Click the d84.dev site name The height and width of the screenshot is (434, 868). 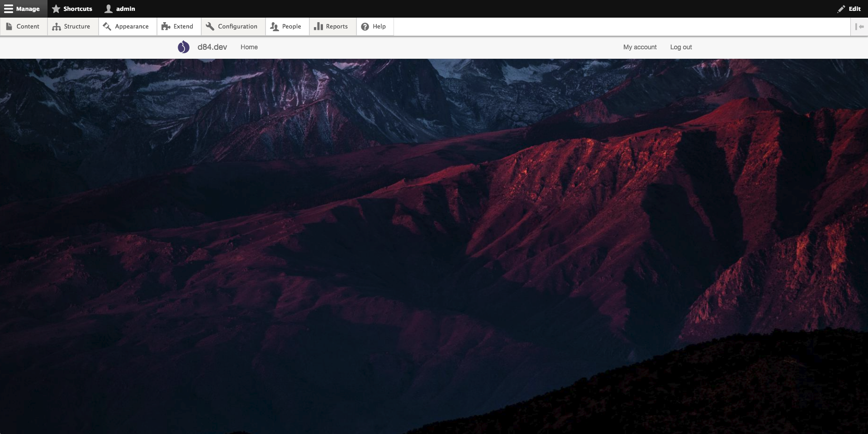[x=212, y=47]
